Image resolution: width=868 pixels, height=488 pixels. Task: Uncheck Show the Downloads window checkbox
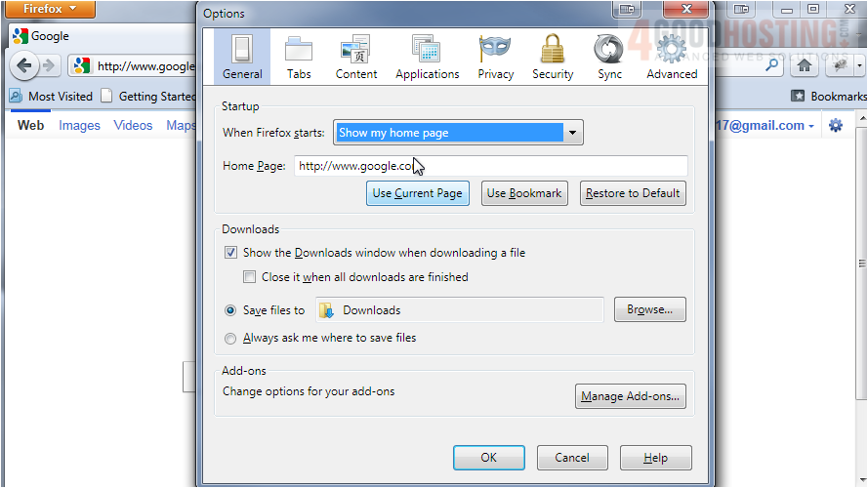(231, 253)
